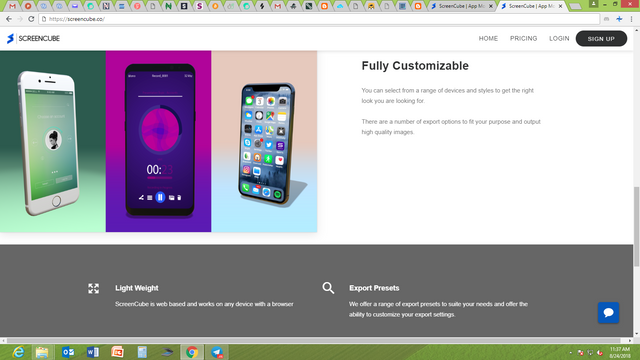Open Outlook from taskbar
Image resolution: width=640 pixels, height=360 pixels.
coord(68,352)
